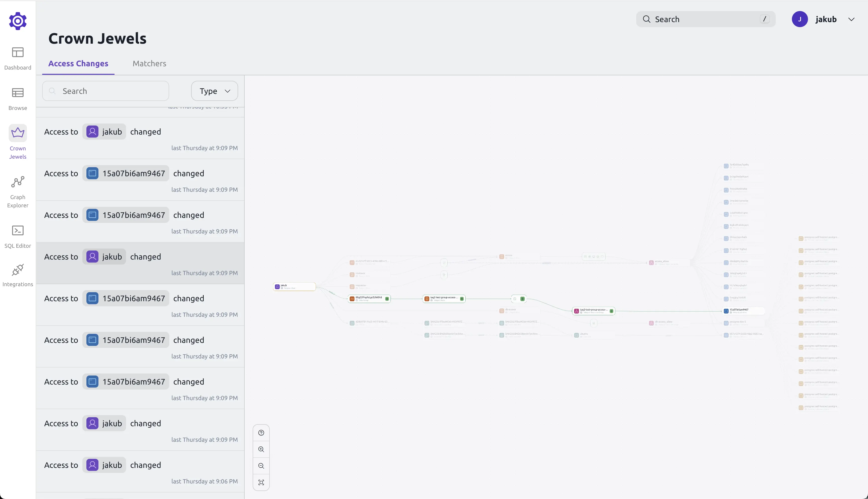Open the Browse page icon
This screenshot has width=868, height=499.
18,93
